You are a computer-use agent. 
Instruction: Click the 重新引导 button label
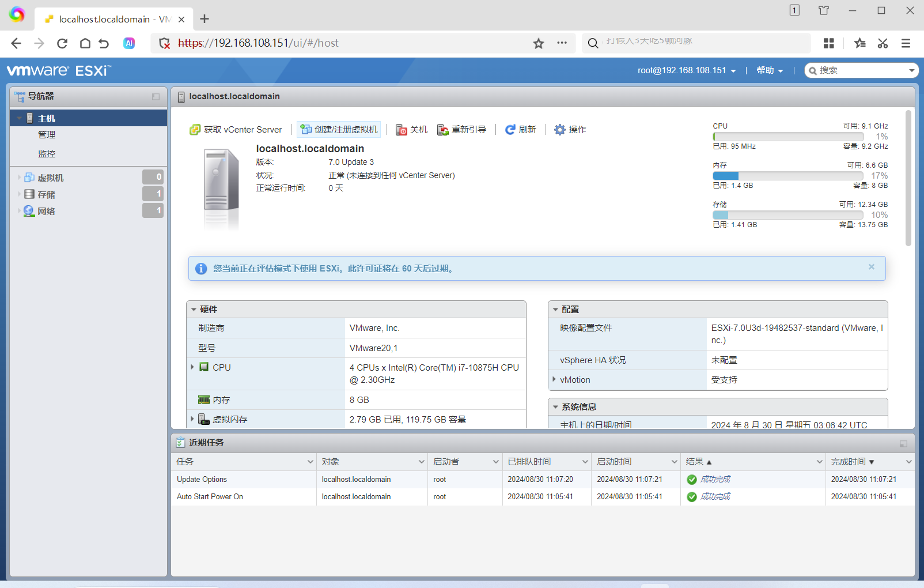[x=469, y=130]
